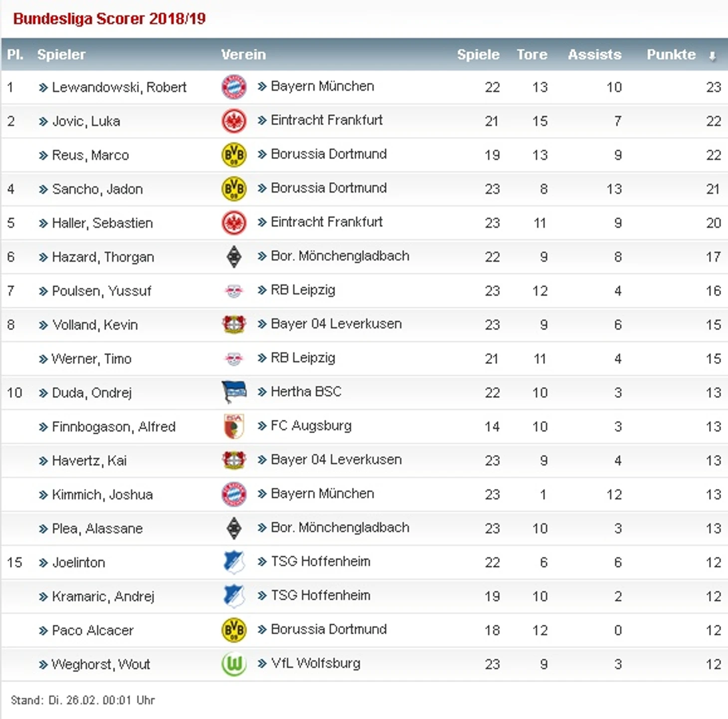Image resolution: width=728 pixels, height=719 pixels.
Task: Sort table by Assists column header
Action: click(x=594, y=54)
